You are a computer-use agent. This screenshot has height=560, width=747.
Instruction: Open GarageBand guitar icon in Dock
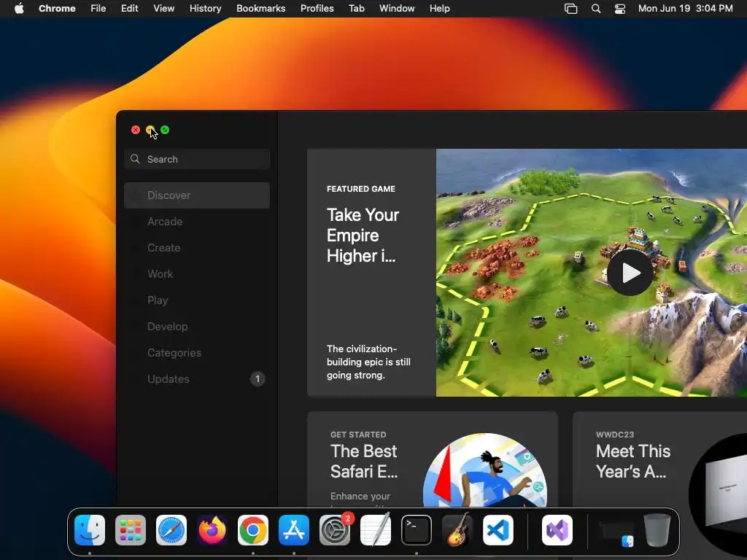(457, 530)
